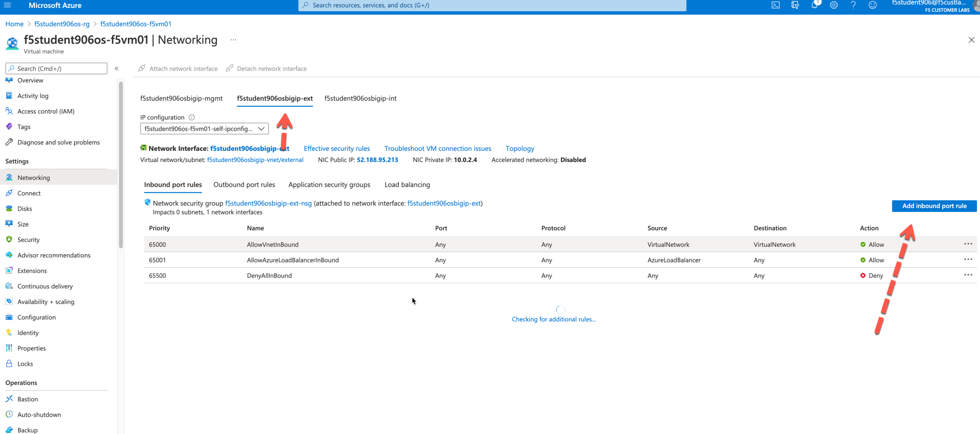
Task: Open Size in the Settings menu
Action: 23,224
